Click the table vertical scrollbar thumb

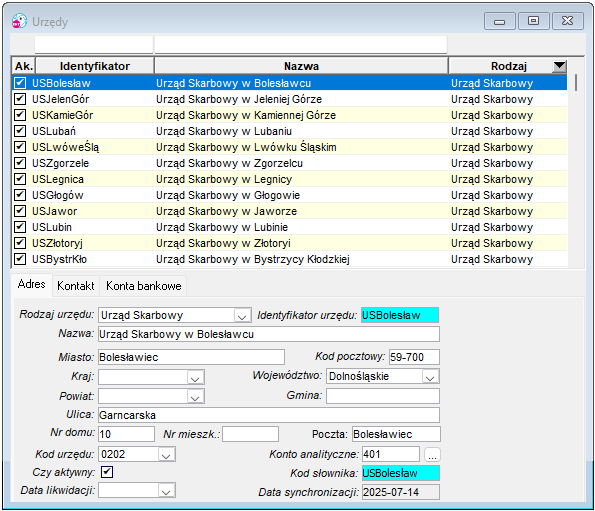coord(576,82)
